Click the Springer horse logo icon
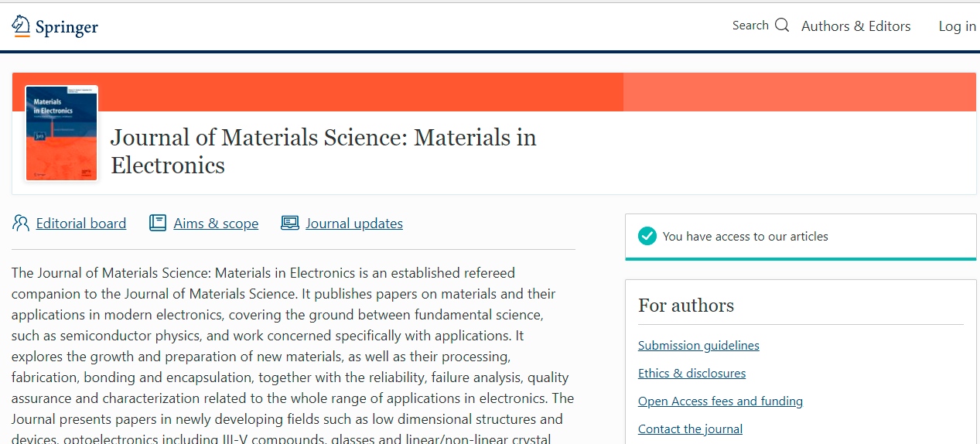This screenshot has width=980, height=444. (21, 26)
